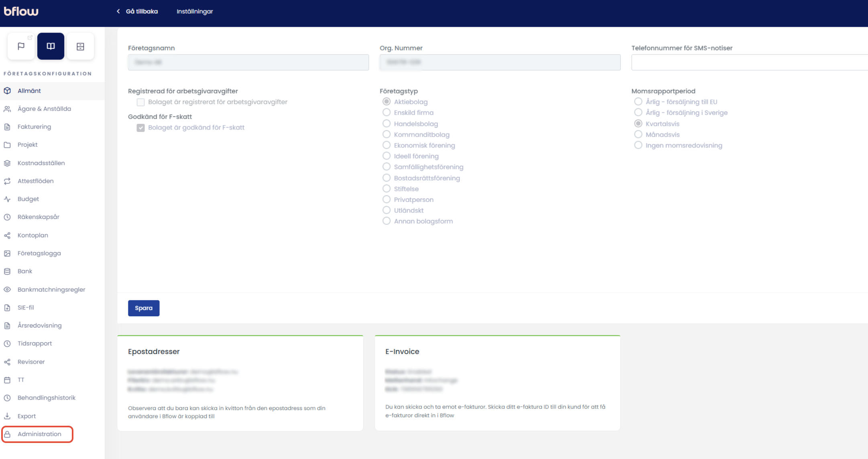
Task: Click the Bankmatchningsregler eye icon
Action: tap(7, 289)
